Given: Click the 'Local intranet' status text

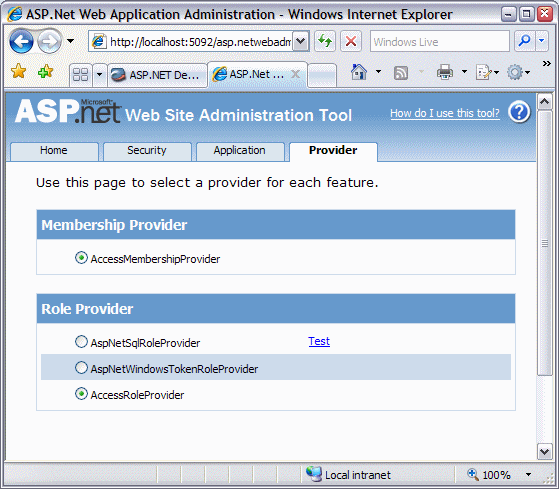Looking at the screenshot, I should coord(358,475).
